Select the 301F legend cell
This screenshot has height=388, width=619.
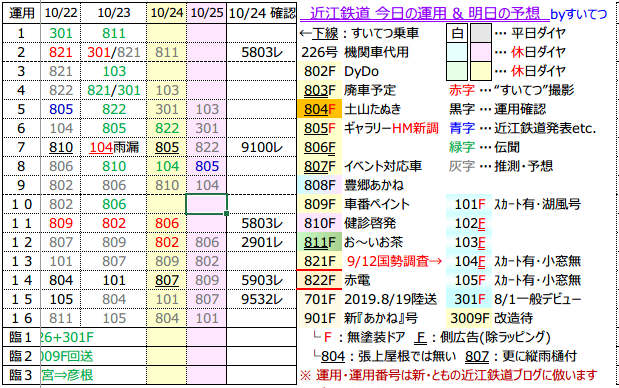coord(469,299)
